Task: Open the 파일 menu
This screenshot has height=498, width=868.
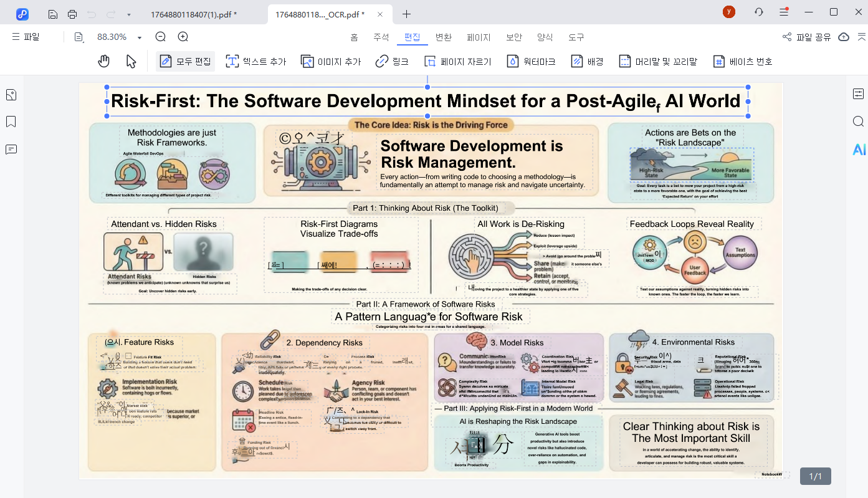Action: click(26, 37)
